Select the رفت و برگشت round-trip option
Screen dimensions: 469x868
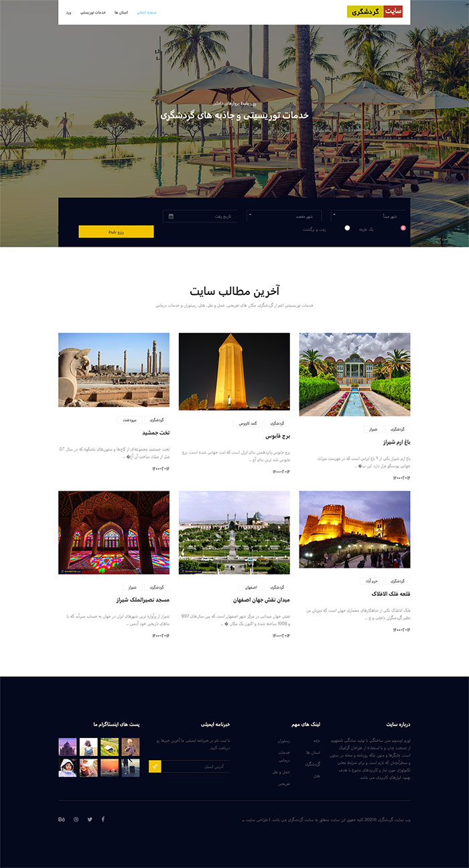[x=347, y=229]
